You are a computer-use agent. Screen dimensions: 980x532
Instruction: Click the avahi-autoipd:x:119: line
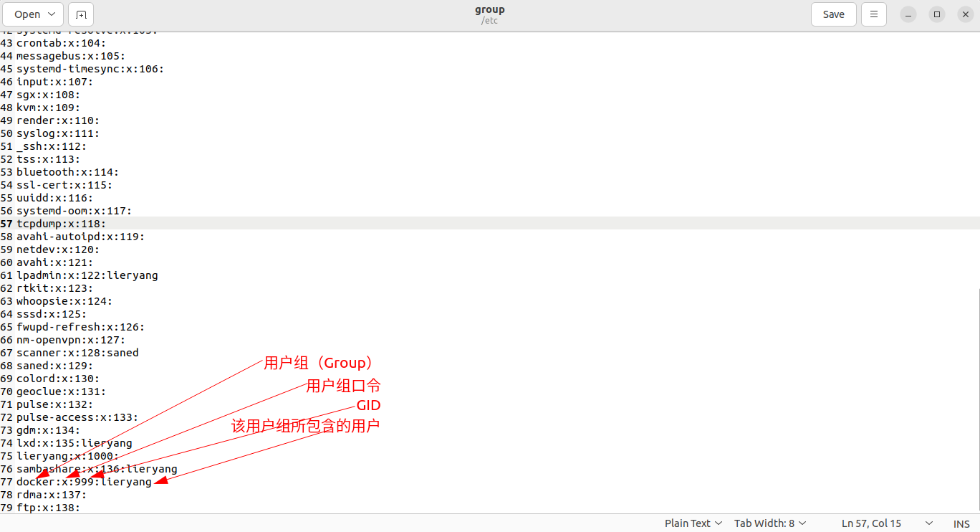point(80,237)
